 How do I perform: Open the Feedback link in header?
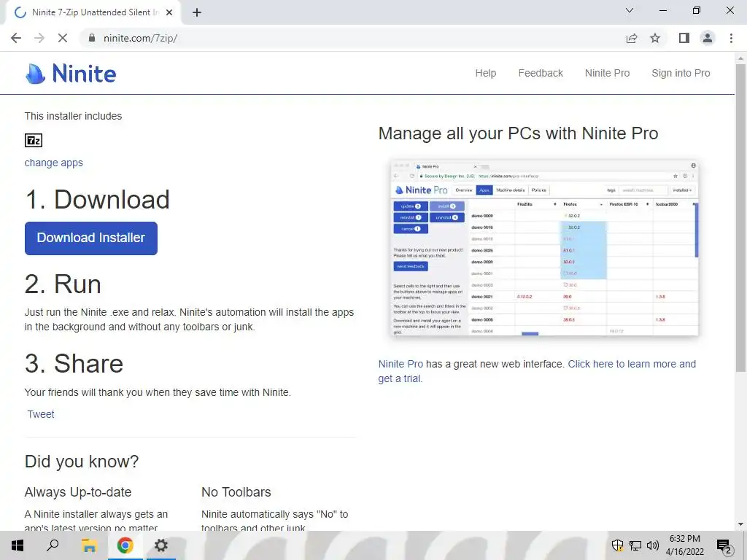(541, 74)
